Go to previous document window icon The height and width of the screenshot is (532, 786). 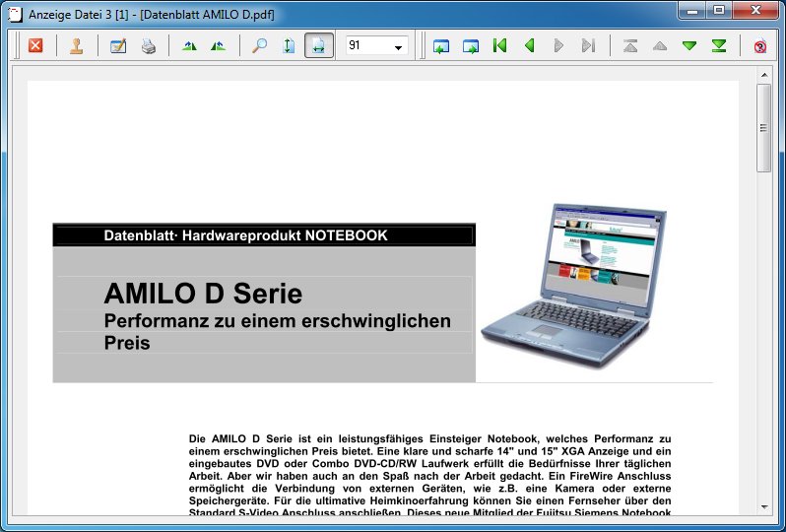coord(440,46)
